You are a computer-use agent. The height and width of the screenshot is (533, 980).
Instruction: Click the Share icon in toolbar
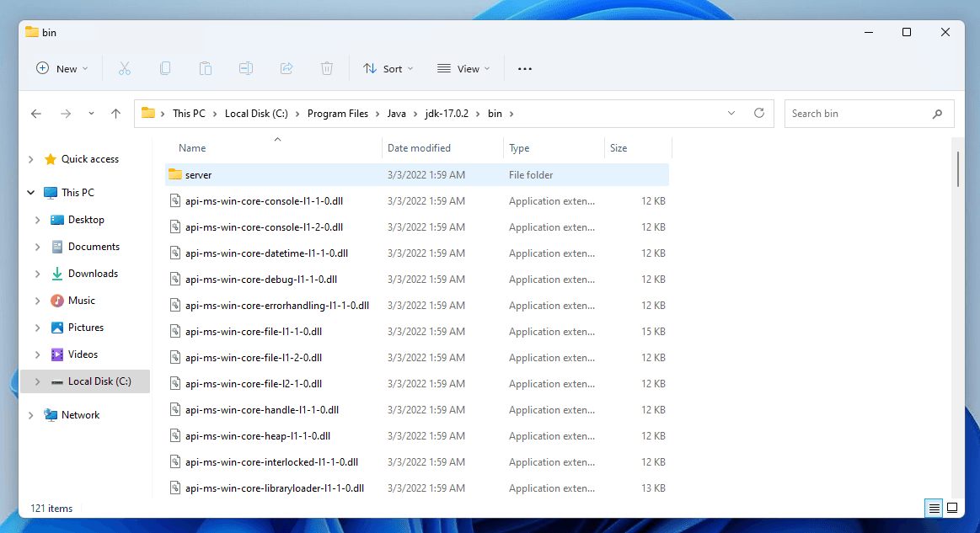coord(287,69)
